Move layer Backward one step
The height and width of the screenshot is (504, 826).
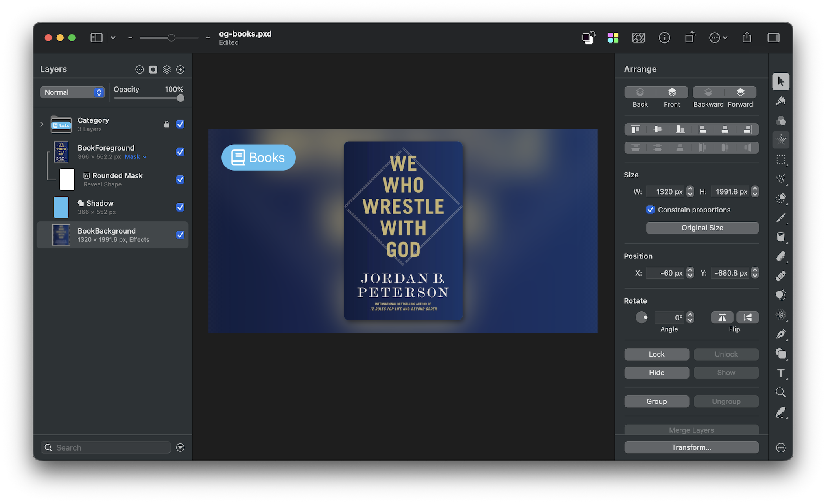[708, 92]
